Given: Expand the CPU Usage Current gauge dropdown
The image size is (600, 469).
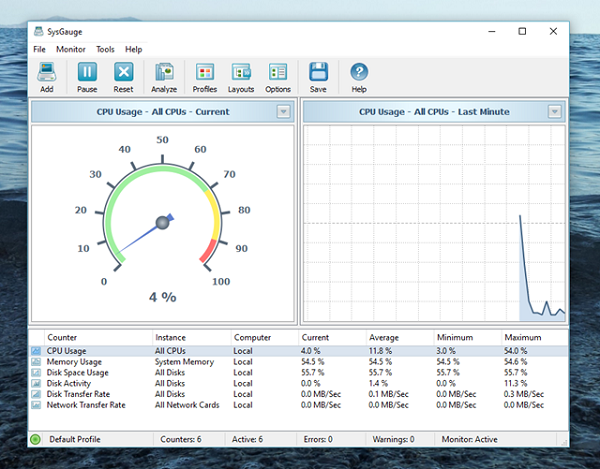Looking at the screenshot, I should (283, 112).
